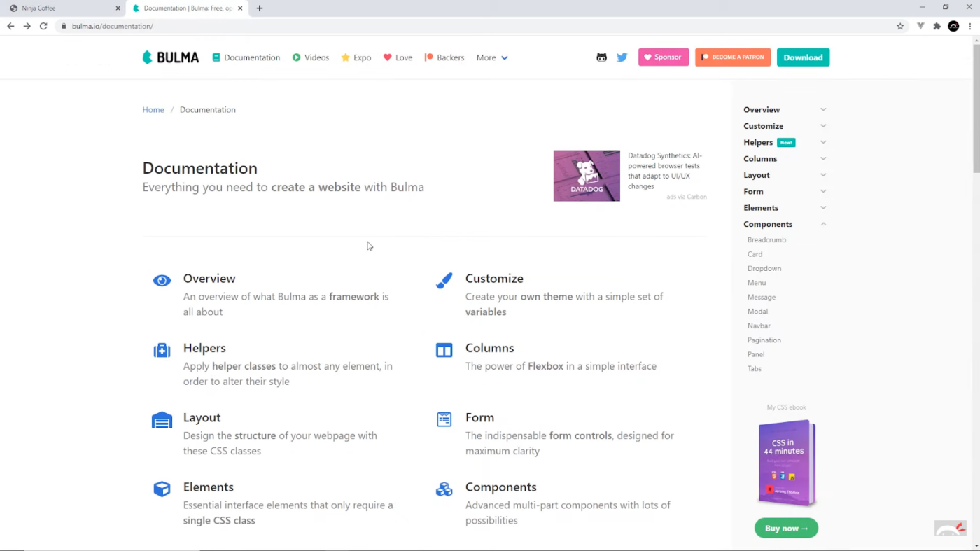Open Bulma's Twitter via the bird icon
The image size is (980, 551).
tap(622, 57)
